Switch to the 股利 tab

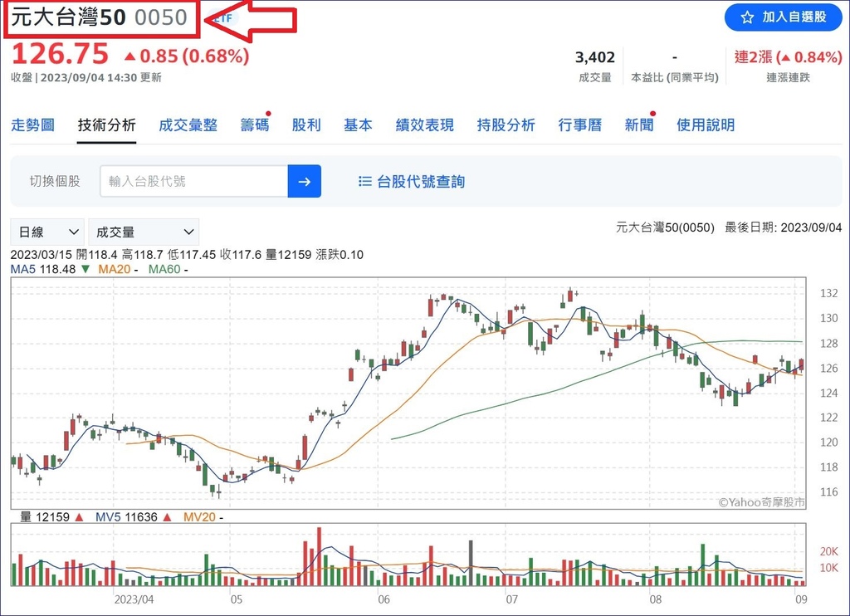(306, 125)
